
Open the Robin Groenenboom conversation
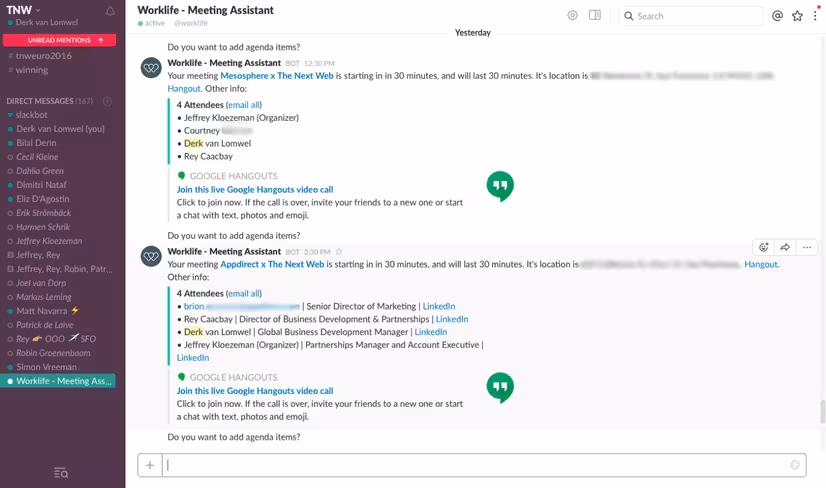point(53,353)
